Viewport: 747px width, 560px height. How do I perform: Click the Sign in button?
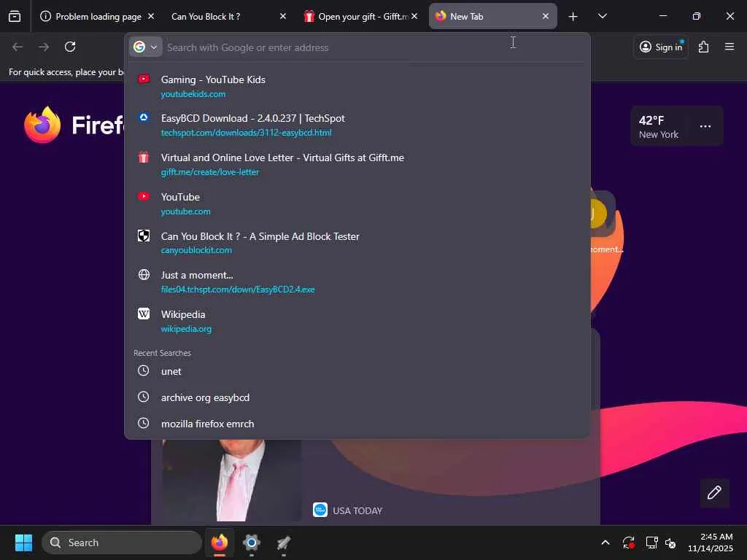(661, 47)
